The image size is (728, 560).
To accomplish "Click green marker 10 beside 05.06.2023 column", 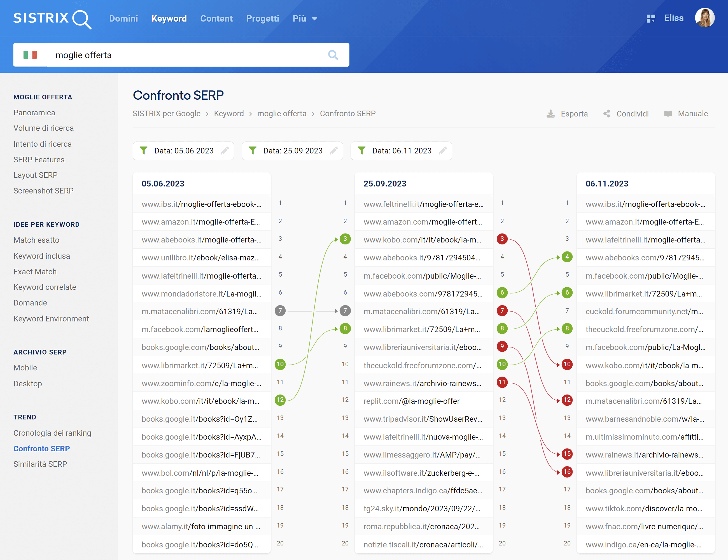I will tap(280, 364).
